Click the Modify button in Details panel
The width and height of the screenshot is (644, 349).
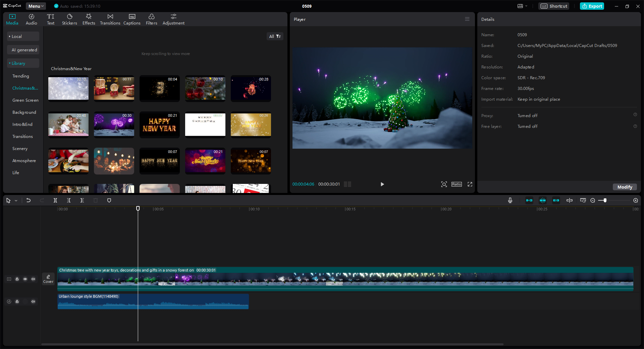coord(625,187)
